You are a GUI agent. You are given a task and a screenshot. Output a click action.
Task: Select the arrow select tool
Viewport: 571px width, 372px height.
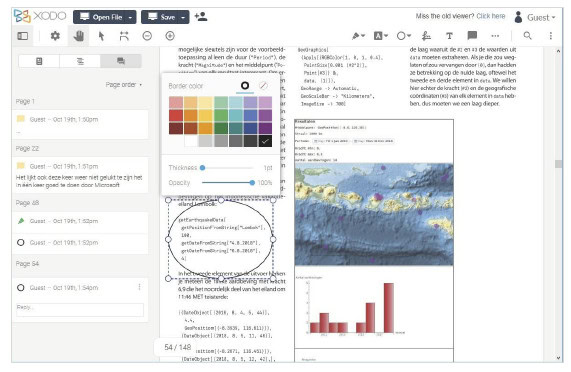(101, 36)
